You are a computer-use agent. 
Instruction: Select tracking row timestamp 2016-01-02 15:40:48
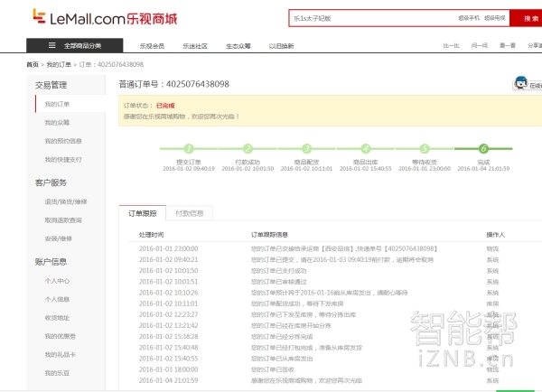(x=169, y=348)
